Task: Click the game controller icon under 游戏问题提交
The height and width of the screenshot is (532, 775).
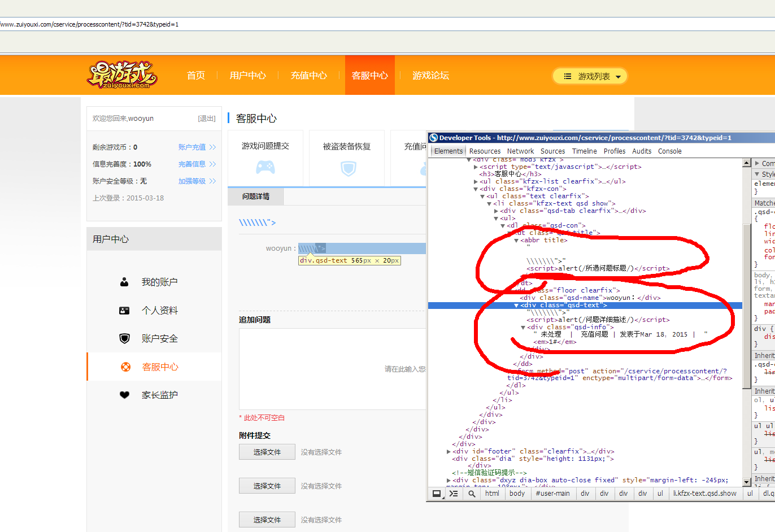Action: (265, 167)
